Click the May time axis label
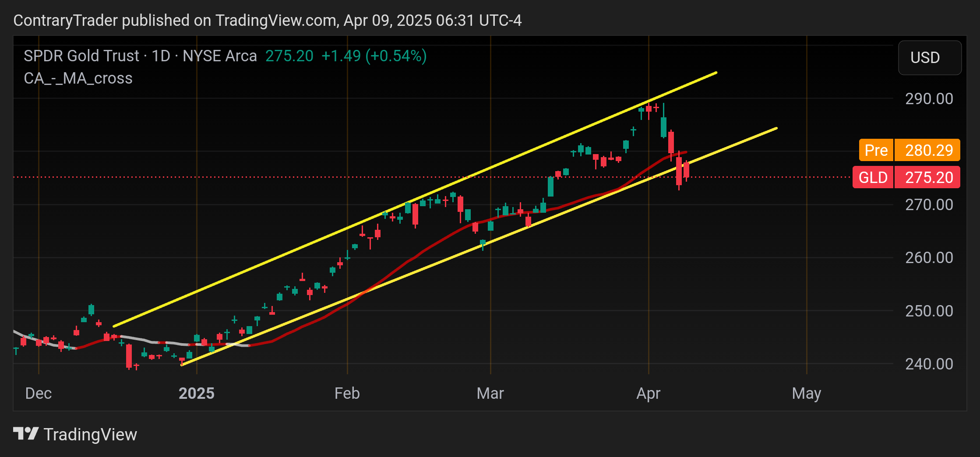This screenshot has width=980, height=457. tap(807, 394)
